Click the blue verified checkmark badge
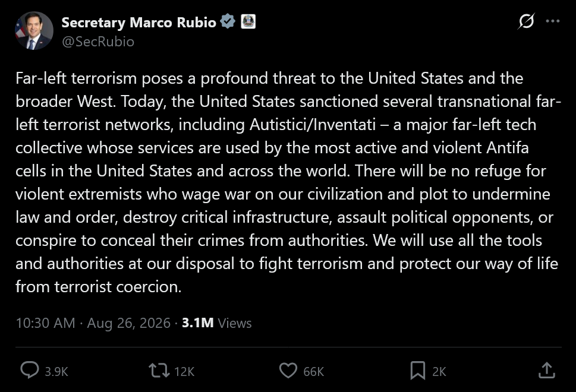Image resolution: width=576 pixels, height=392 pixels. pos(228,21)
